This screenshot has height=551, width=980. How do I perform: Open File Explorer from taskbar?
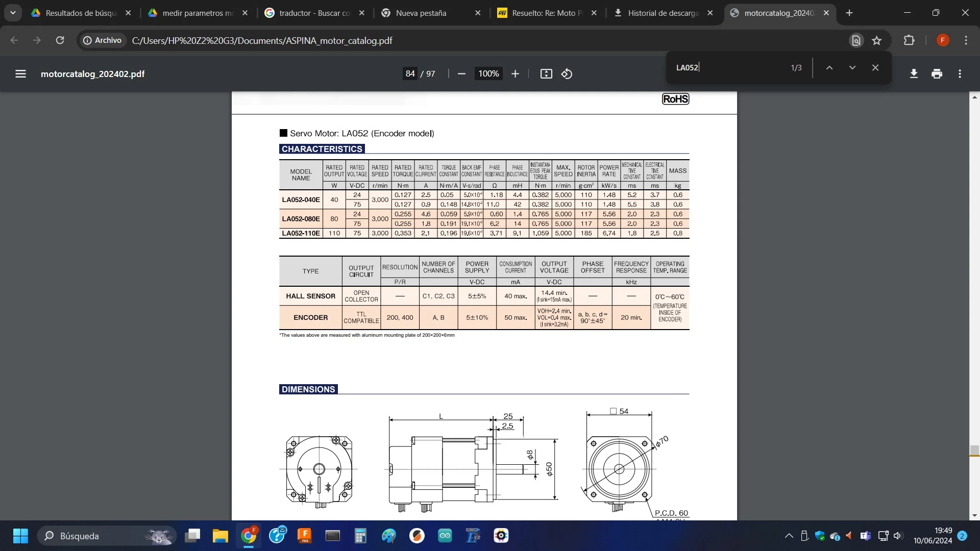[220, 536]
